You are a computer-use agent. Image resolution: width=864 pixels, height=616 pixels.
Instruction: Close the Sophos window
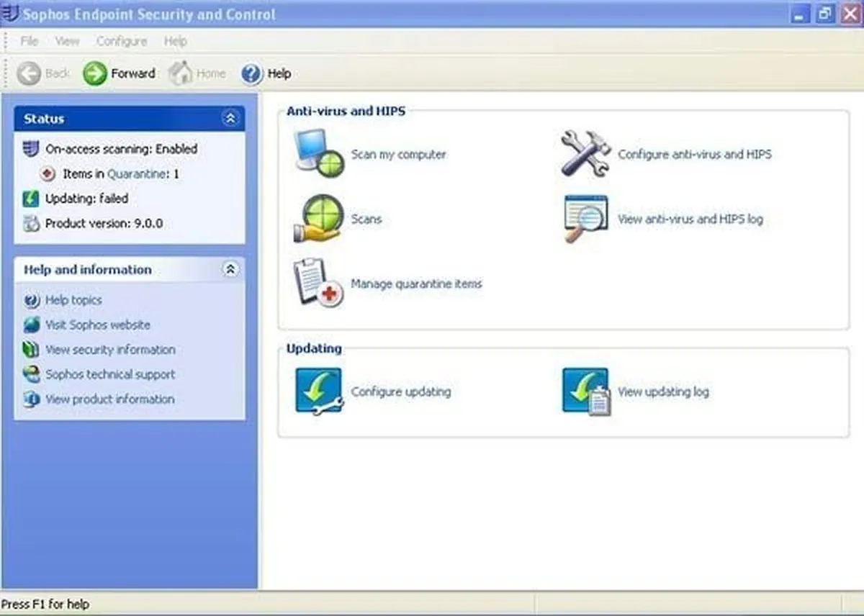[850, 14]
